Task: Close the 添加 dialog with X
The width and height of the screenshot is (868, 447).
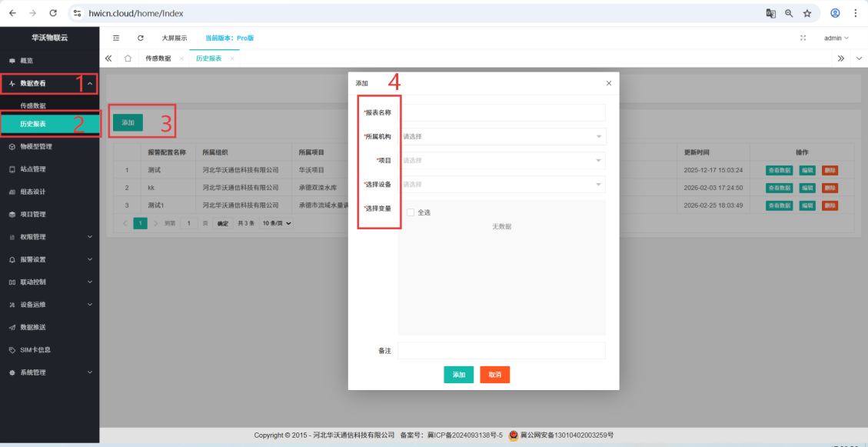Action: click(609, 83)
